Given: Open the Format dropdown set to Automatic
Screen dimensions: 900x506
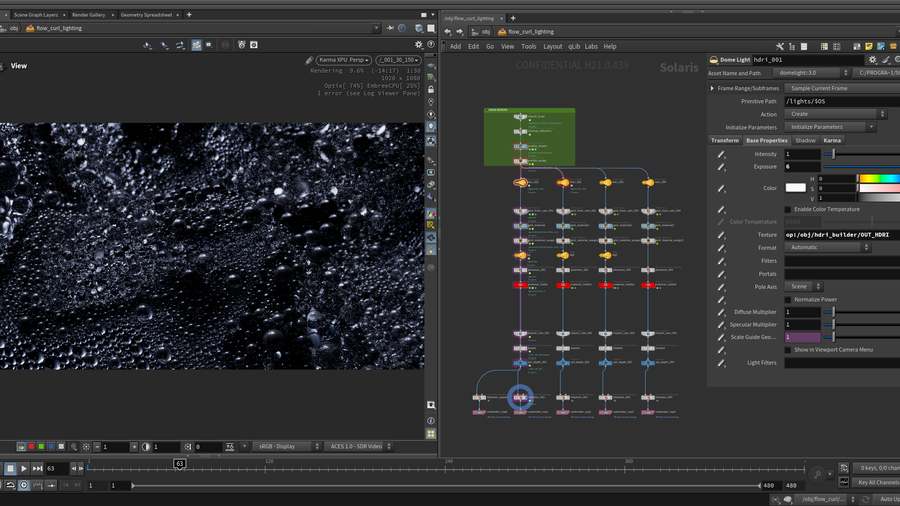Looking at the screenshot, I should [x=827, y=247].
